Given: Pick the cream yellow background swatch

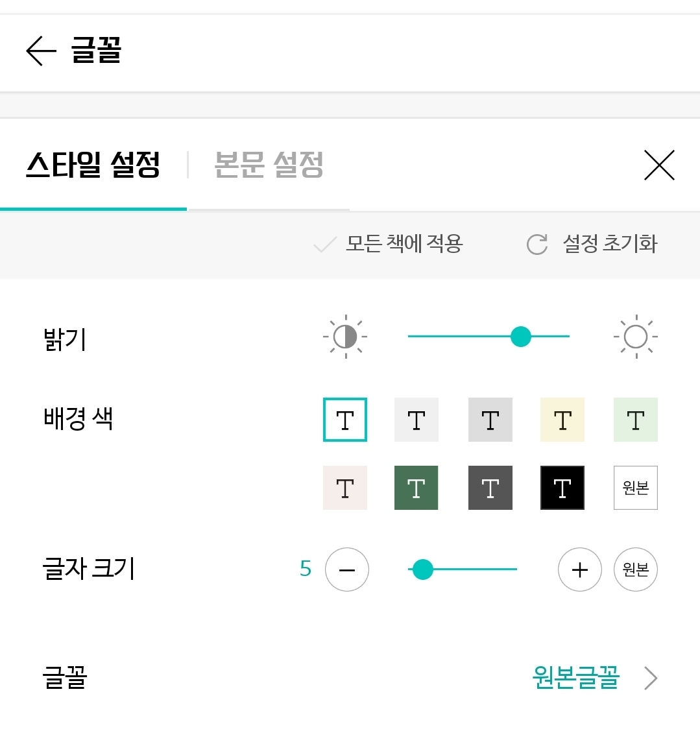Looking at the screenshot, I should 562,420.
